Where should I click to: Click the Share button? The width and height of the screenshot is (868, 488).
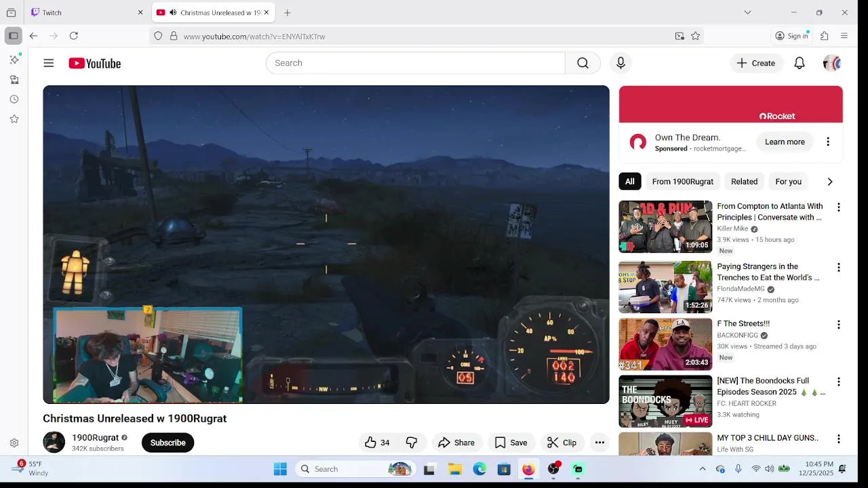coord(456,443)
